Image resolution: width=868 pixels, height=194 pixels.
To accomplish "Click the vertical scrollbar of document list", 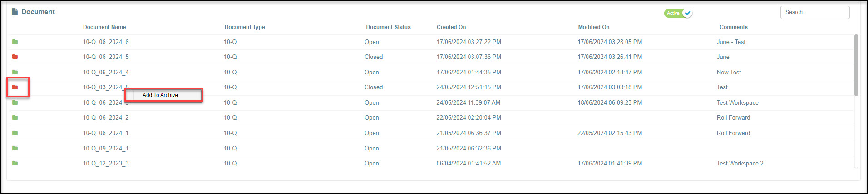I will pos(856,65).
